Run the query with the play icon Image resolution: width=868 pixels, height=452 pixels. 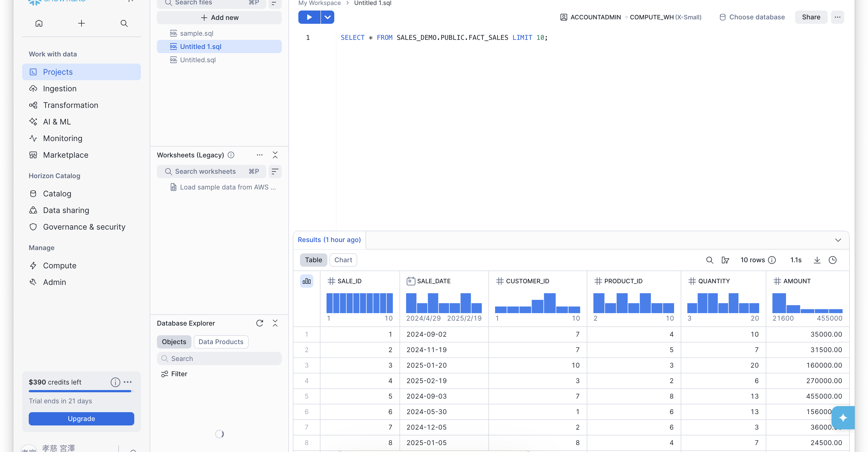pyautogui.click(x=309, y=17)
